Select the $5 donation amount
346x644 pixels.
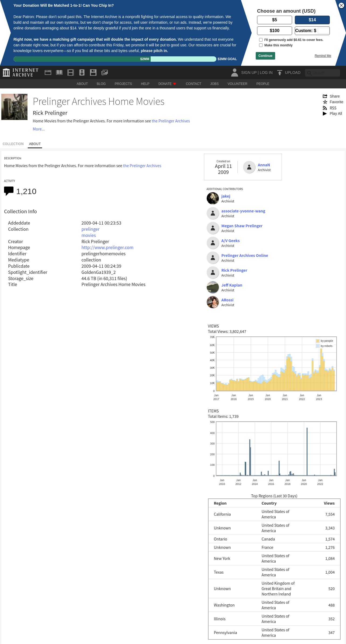tap(275, 20)
